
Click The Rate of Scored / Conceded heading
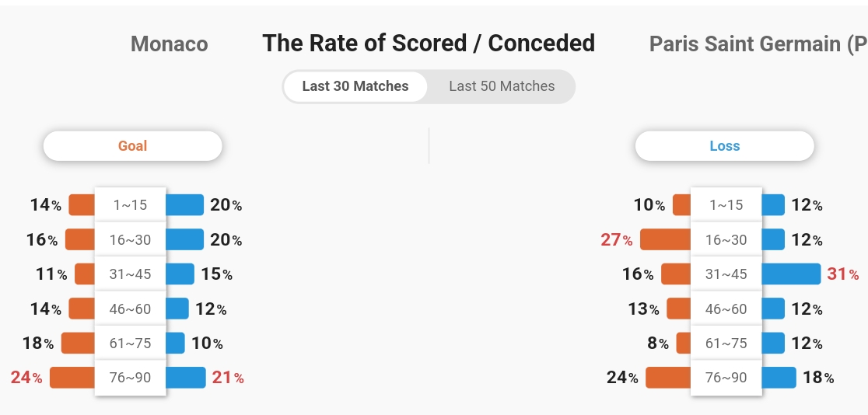429,44
